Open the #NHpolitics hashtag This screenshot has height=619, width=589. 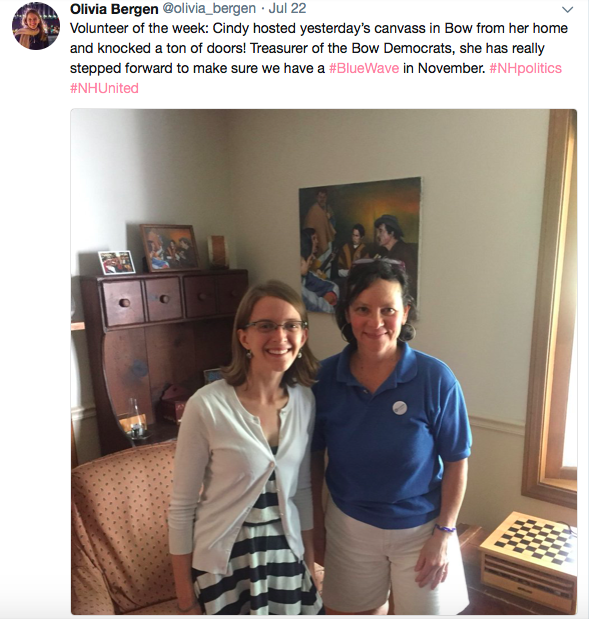(525, 68)
